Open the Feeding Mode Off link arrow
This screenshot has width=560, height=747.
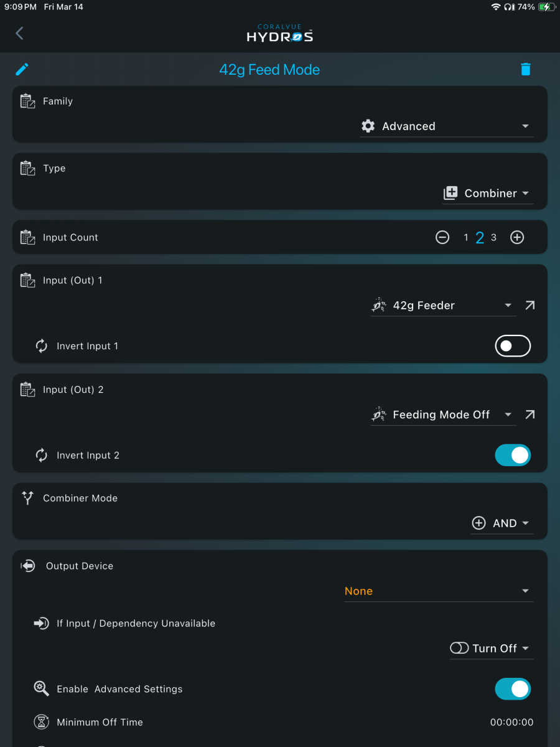530,415
